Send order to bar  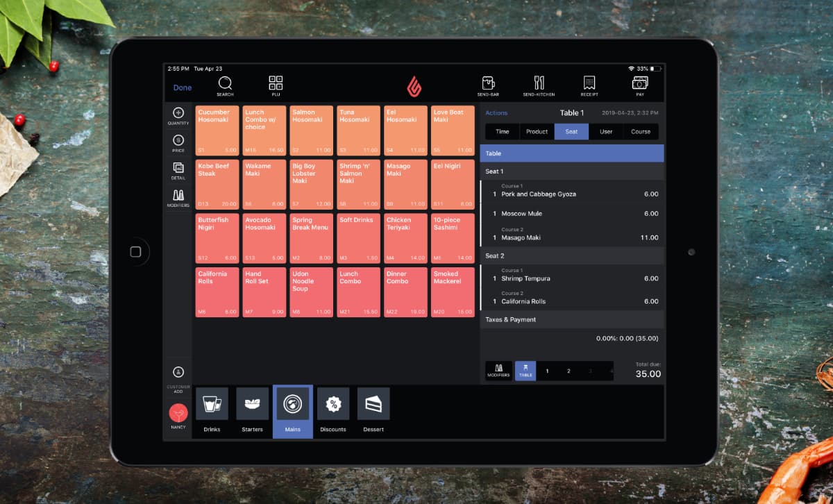(488, 87)
